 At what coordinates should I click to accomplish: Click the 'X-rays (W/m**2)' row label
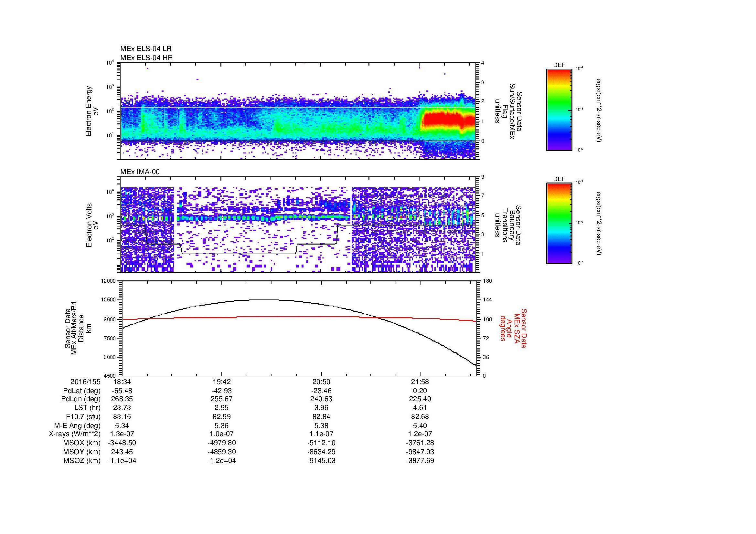tap(75, 434)
